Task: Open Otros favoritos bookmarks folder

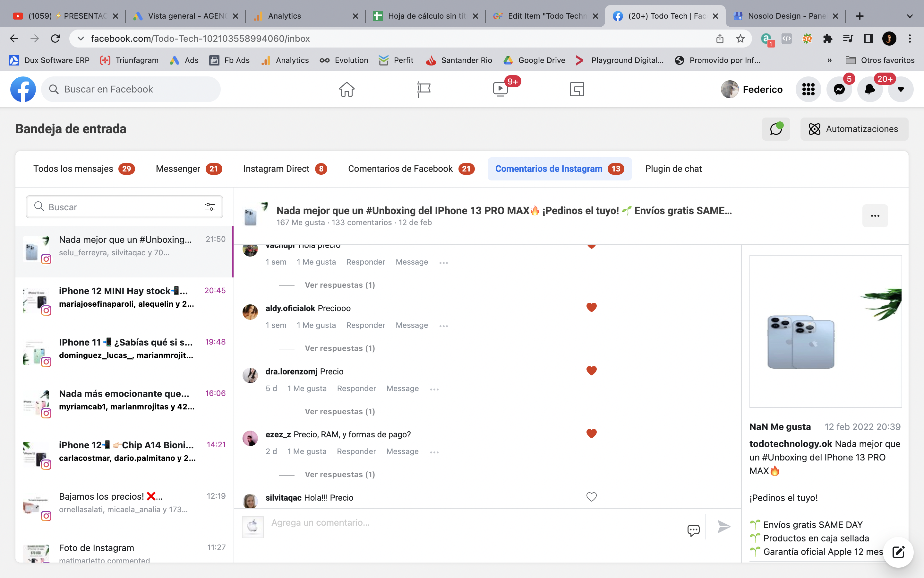Action: point(880,60)
